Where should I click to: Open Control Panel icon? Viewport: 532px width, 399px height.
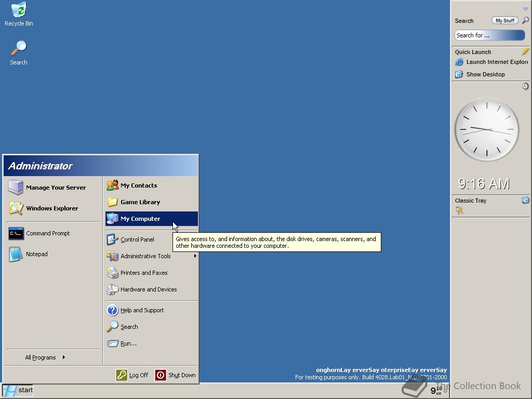click(112, 239)
